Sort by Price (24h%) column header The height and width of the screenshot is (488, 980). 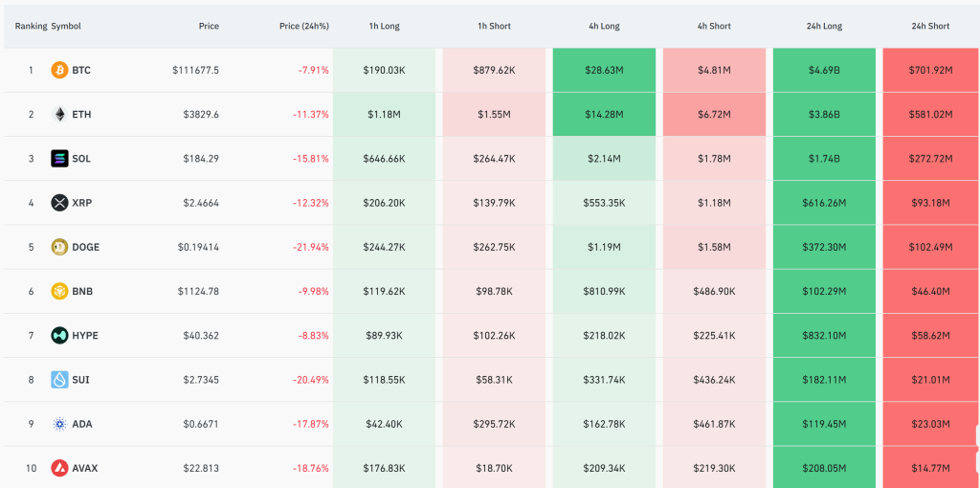point(303,26)
